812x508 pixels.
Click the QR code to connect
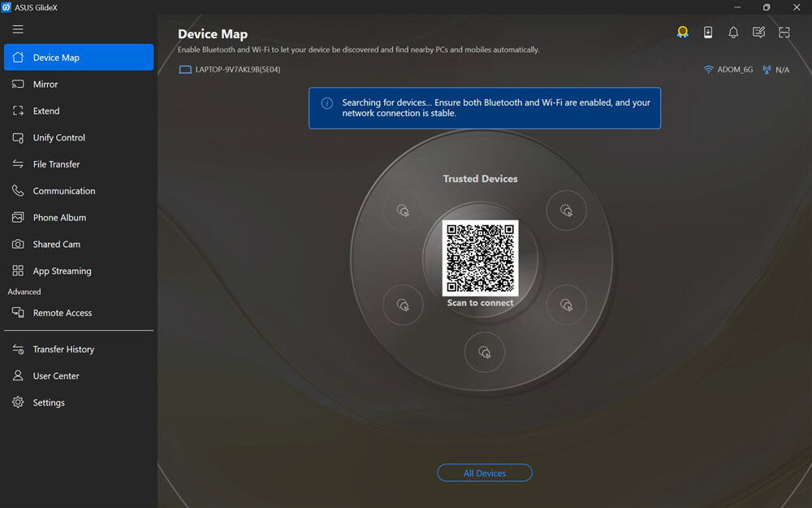coord(480,258)
